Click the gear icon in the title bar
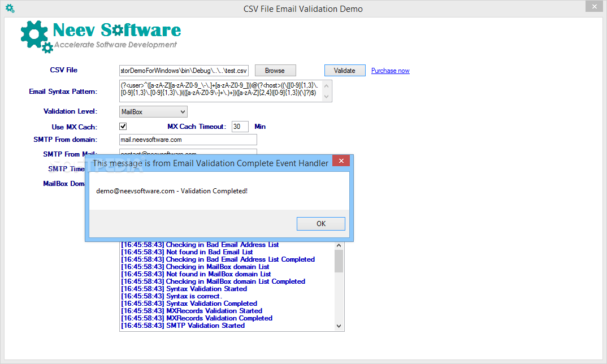607x364 pixels. click(10, 8)
